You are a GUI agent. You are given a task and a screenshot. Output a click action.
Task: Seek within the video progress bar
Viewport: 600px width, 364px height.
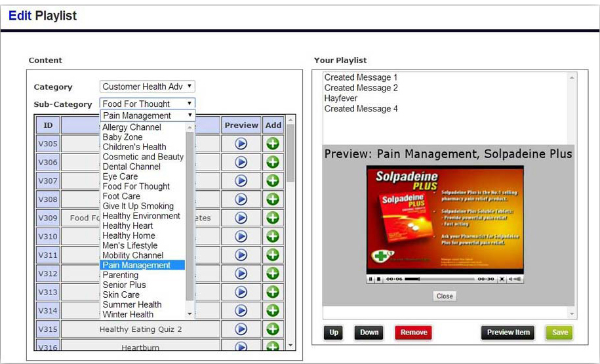tap(439, 279)
